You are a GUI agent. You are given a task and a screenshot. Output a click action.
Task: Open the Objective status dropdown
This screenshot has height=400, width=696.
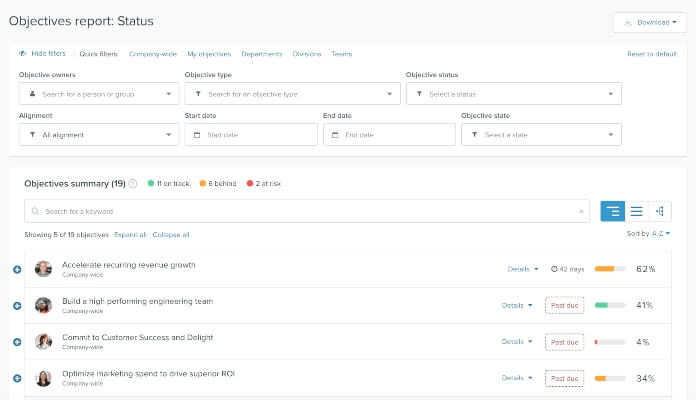coord(513,94)
